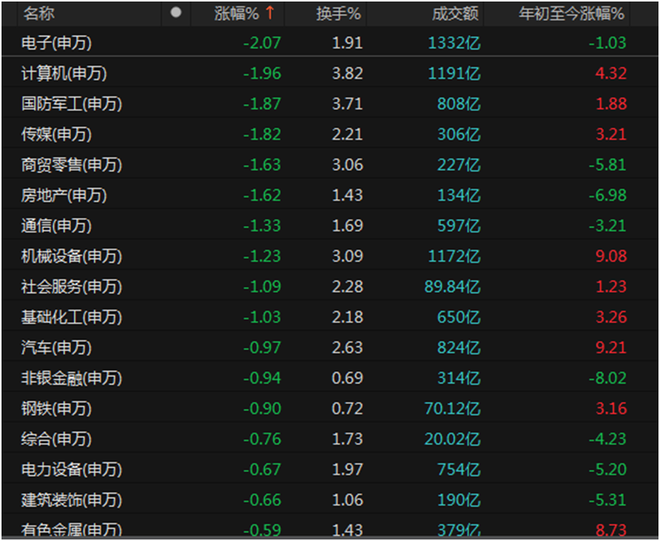Select the 通信(申万) row
The image size is (660, 541).
pyautogui.click(x=330, y=226)
